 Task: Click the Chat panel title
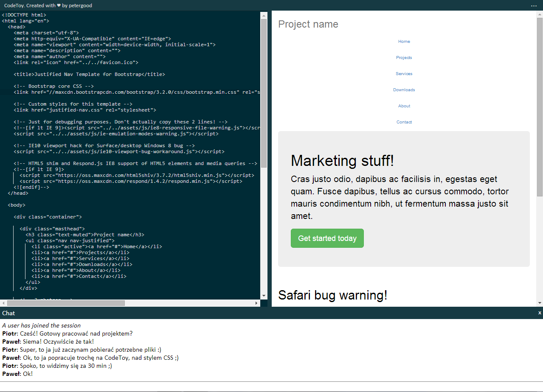coord(8,313)
